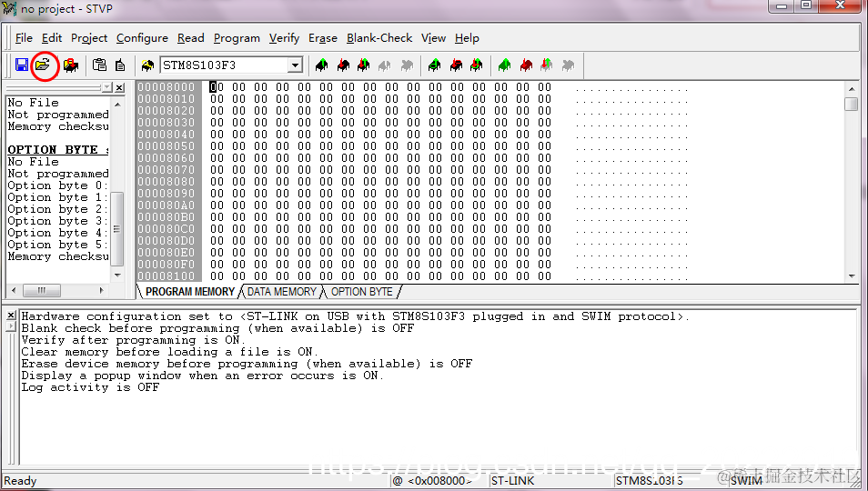Click the hex view vertical scrollbar thumb
This screenshot has height=491, width=868.
click(x=852, y=104)
